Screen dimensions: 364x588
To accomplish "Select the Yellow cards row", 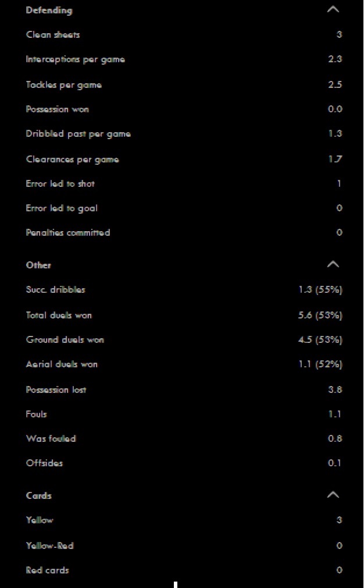I will [184, 520].
